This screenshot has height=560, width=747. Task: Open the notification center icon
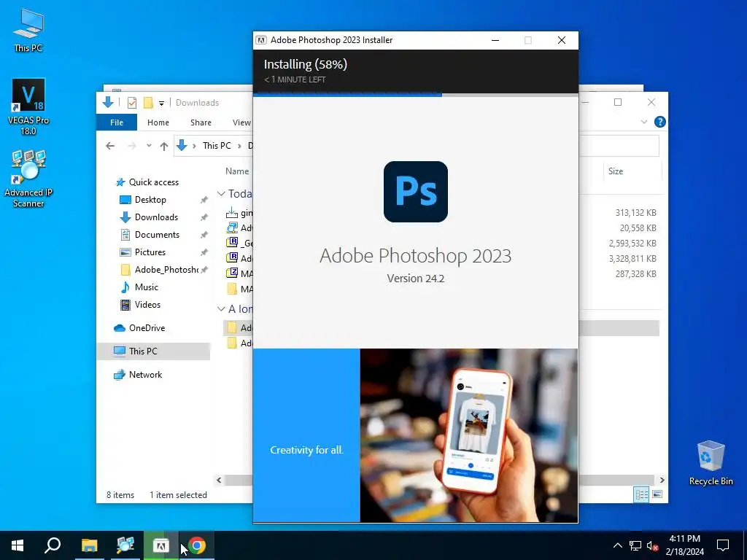(x=723, y=545)
